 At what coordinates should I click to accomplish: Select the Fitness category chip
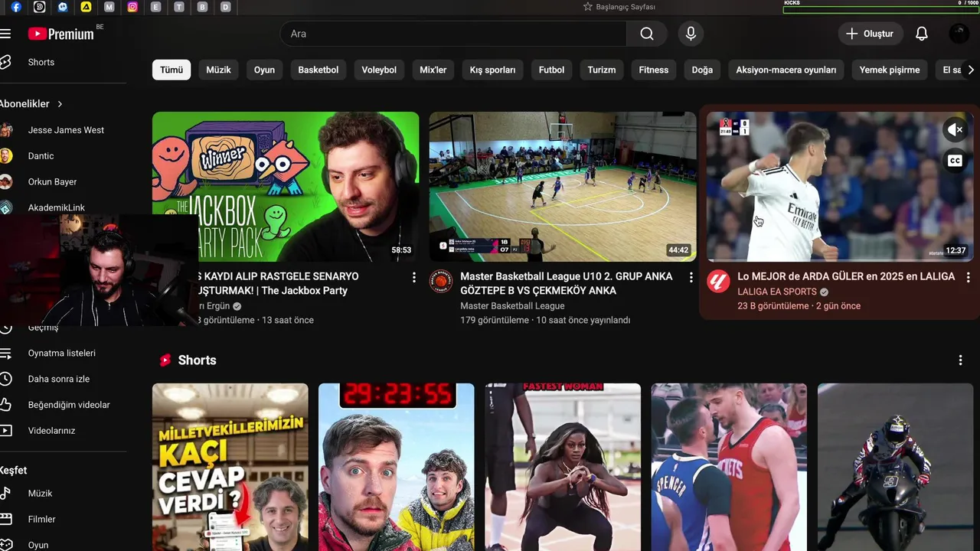tap(654, 70)
